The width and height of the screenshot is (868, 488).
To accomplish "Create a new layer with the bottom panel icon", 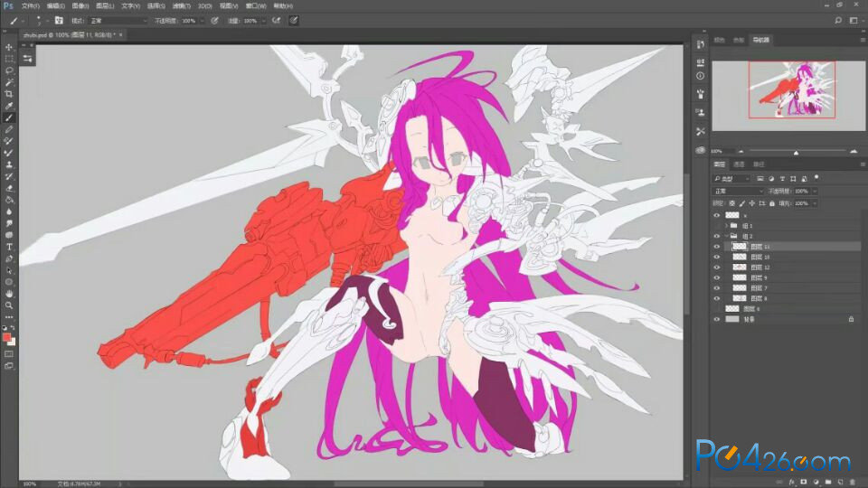I will (x=840, y=482).
